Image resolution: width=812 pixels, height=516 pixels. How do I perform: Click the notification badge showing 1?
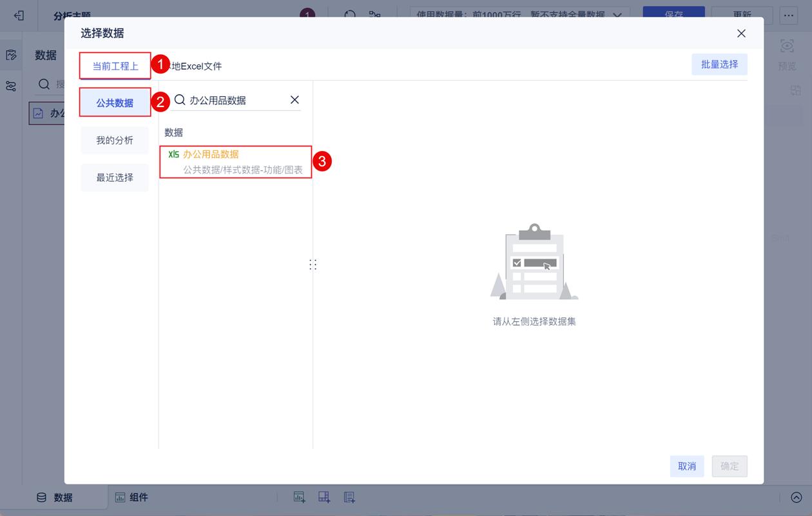(x=308, y=14)
